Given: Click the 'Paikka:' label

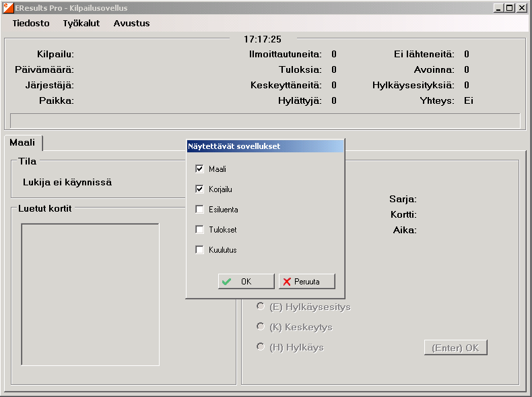Looking at the screenshot, I should tap(57, 101).
